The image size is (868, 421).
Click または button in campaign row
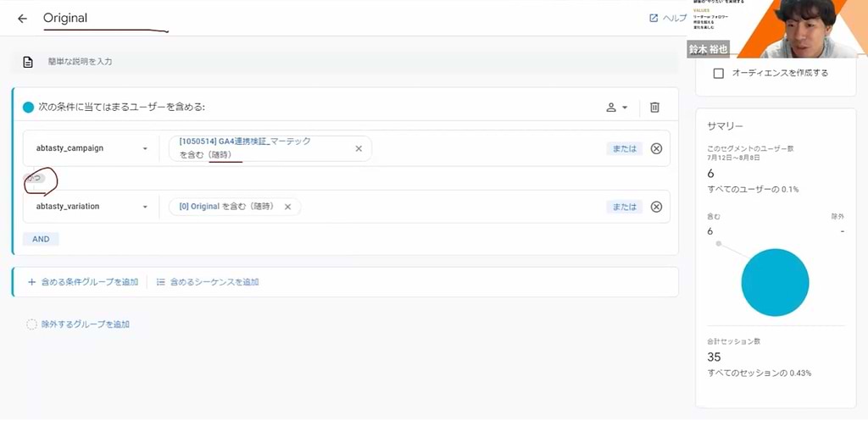coord(624,148)
